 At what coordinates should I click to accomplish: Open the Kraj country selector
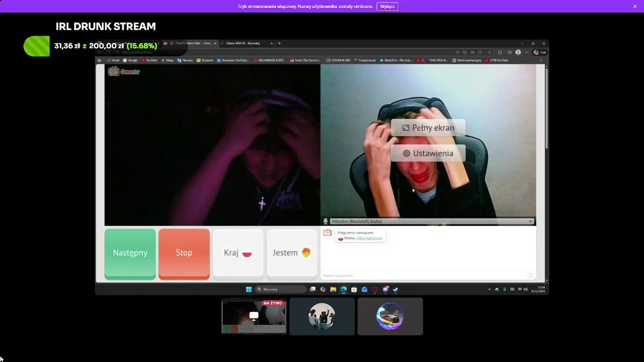(x=238, y=253)
